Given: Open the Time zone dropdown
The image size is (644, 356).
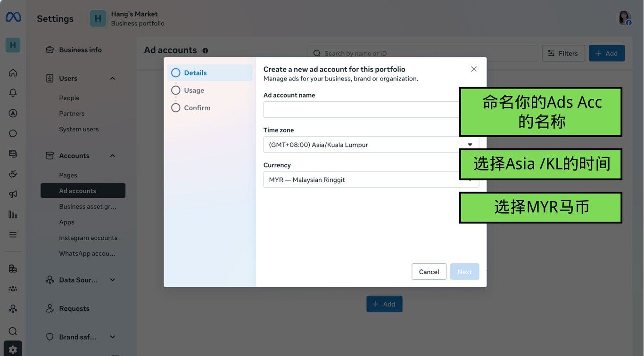Looking at the screenshot, I should tap(371, 145).
